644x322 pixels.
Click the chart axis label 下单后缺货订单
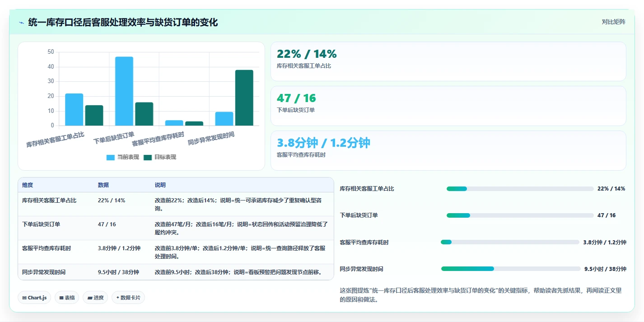(x=114, y=138)
